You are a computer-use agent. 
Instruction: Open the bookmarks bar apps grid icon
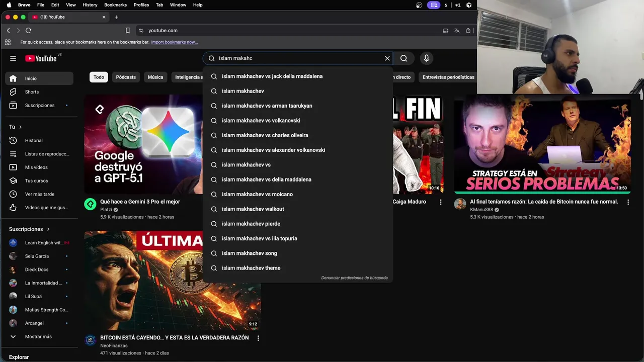click(x=8, y=42)
